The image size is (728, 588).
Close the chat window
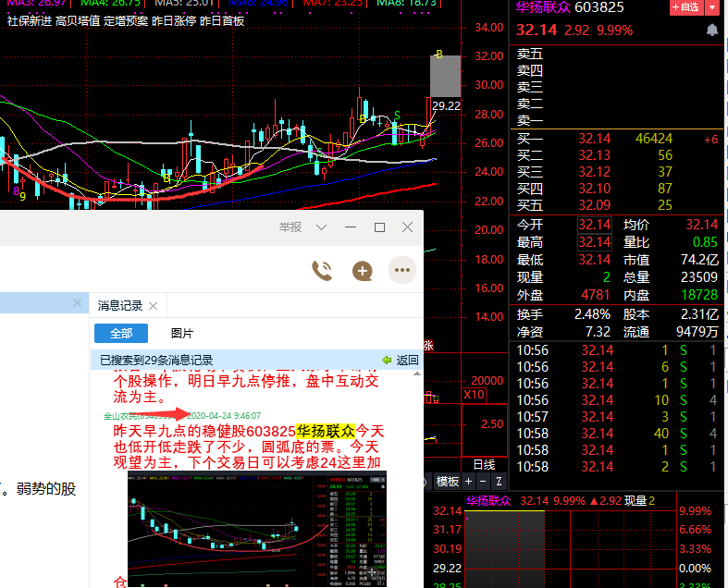[407, 227]
